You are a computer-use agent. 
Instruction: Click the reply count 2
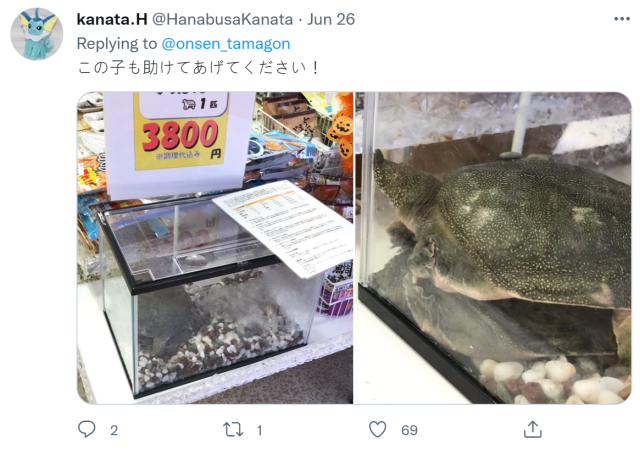tap(114, 430)
